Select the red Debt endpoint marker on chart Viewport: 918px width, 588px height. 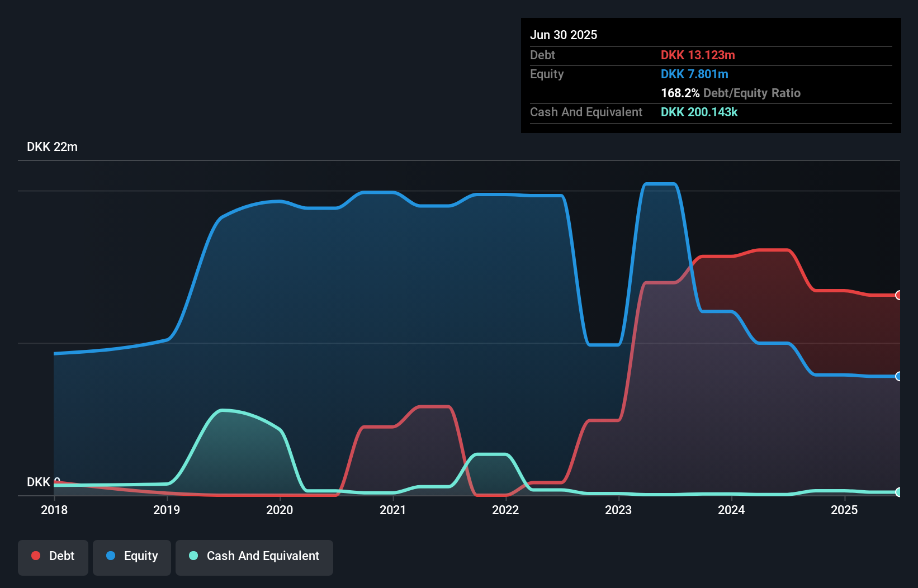click(899, 295)
